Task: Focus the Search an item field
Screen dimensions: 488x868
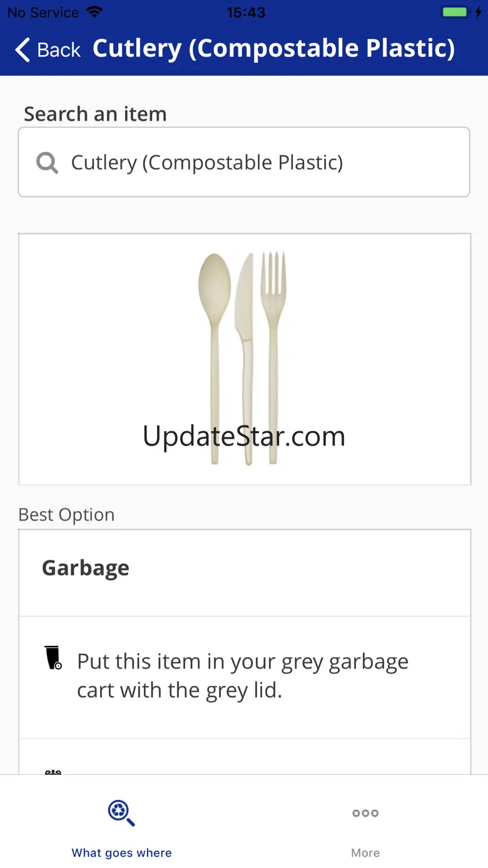Action: pos(244,162)
